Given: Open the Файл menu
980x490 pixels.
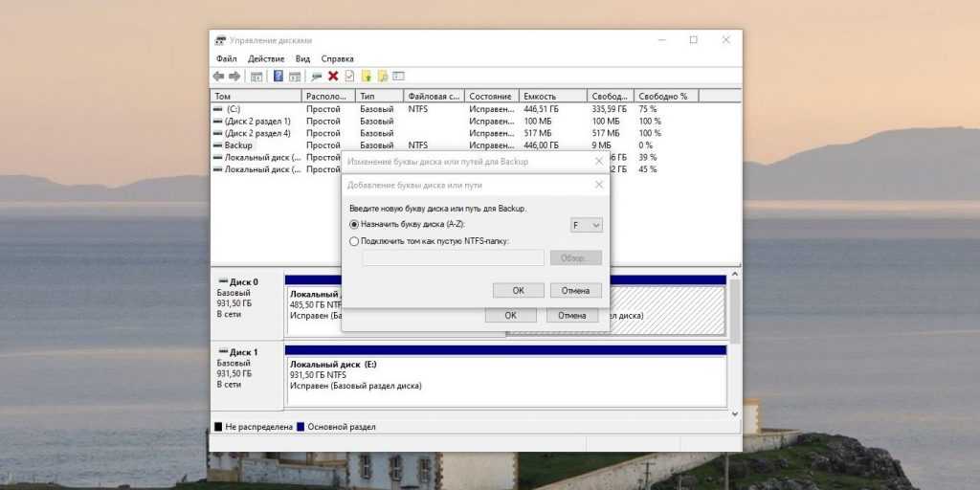Looking at the screenshot, I should point(226,58).
